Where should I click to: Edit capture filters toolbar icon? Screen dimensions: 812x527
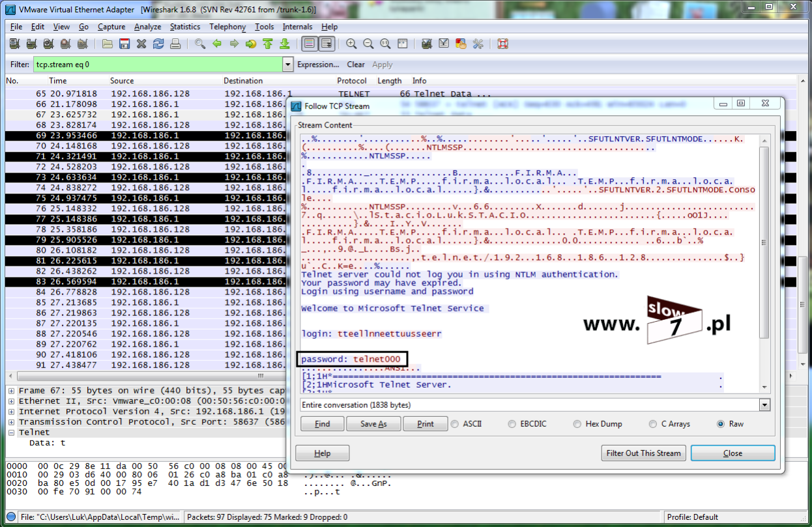click(x=427, y=44)
